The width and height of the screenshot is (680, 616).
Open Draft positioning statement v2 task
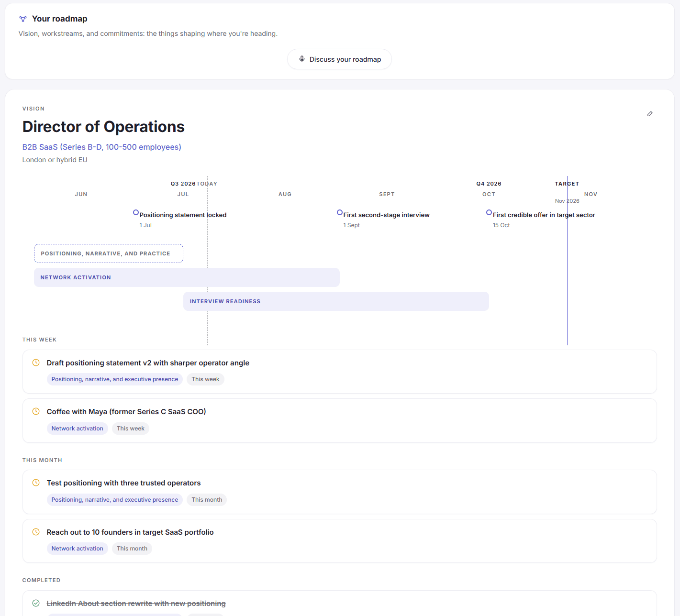tap(340, 372)
